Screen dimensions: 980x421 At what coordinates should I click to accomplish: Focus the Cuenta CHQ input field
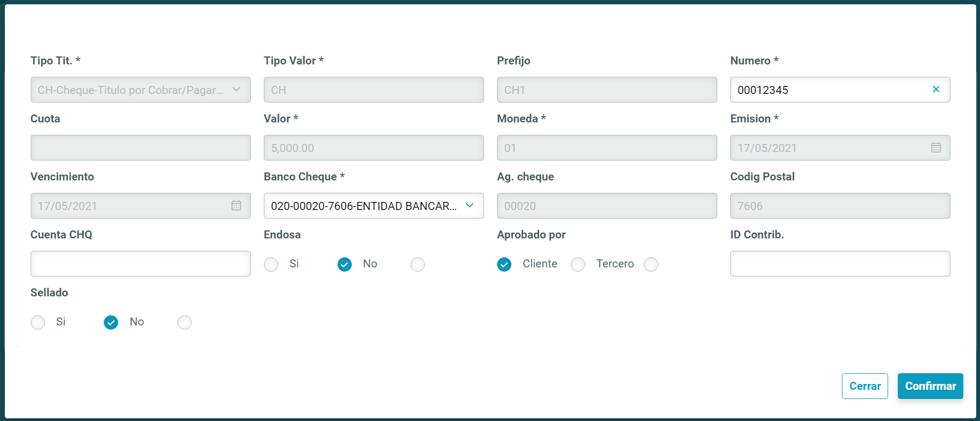(x=140, y=264)
